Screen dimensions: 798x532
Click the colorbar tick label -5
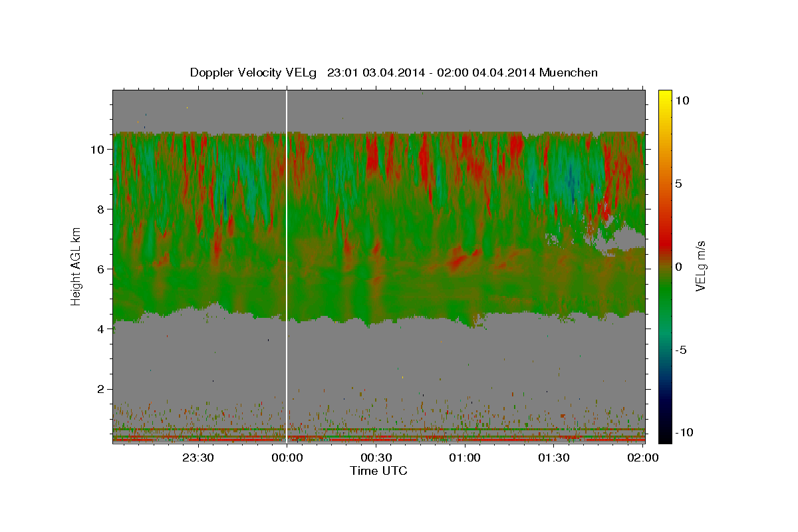tap(683, 350)
